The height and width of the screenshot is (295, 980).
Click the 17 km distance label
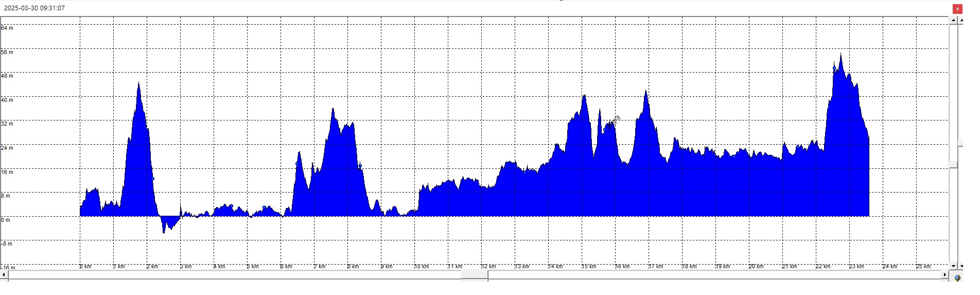(x=656, y=266)
